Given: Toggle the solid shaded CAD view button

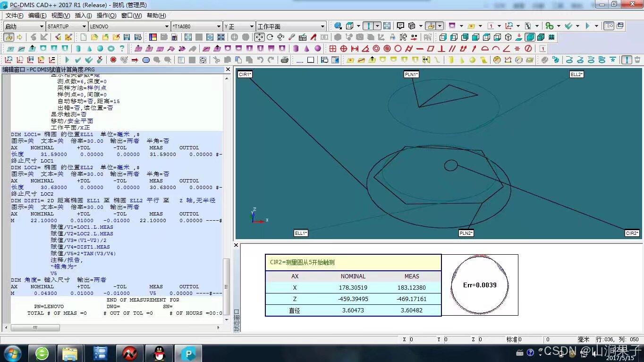Looking at the screenshot, I should pos(530,37).
